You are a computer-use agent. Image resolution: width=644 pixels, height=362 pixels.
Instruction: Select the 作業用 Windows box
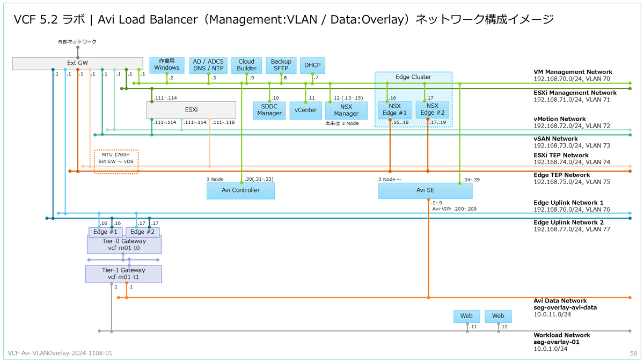coord(167,64)
